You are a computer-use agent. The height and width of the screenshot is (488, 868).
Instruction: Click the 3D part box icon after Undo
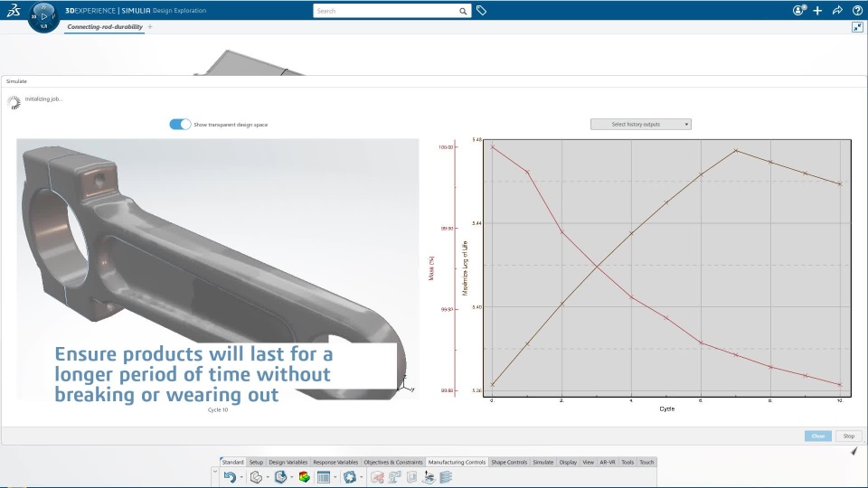coord(256,477)
